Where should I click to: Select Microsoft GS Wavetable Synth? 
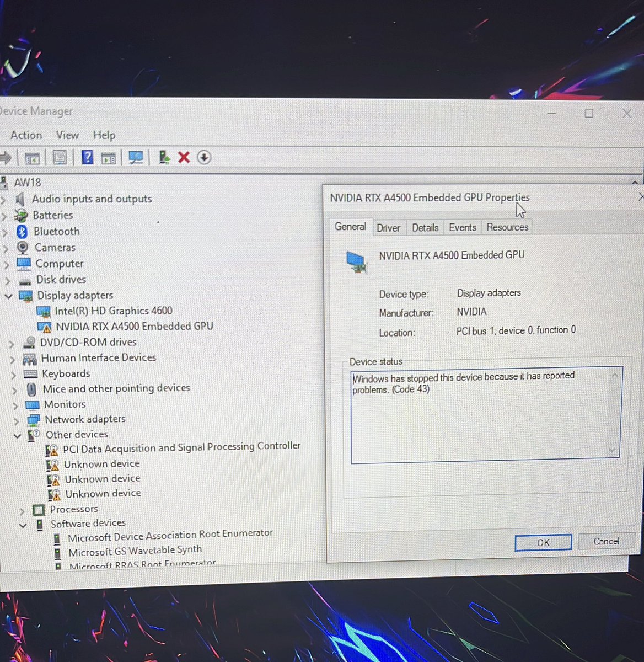[135, 551]
